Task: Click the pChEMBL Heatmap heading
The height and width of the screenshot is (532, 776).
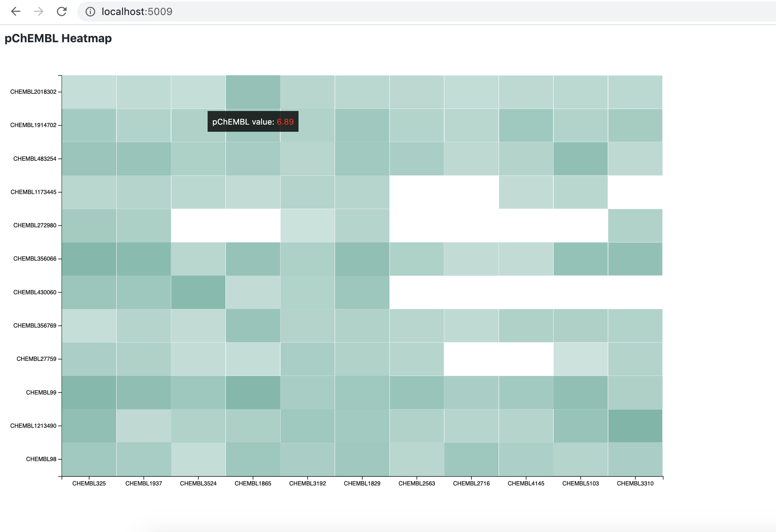Action: pos(58,38)
